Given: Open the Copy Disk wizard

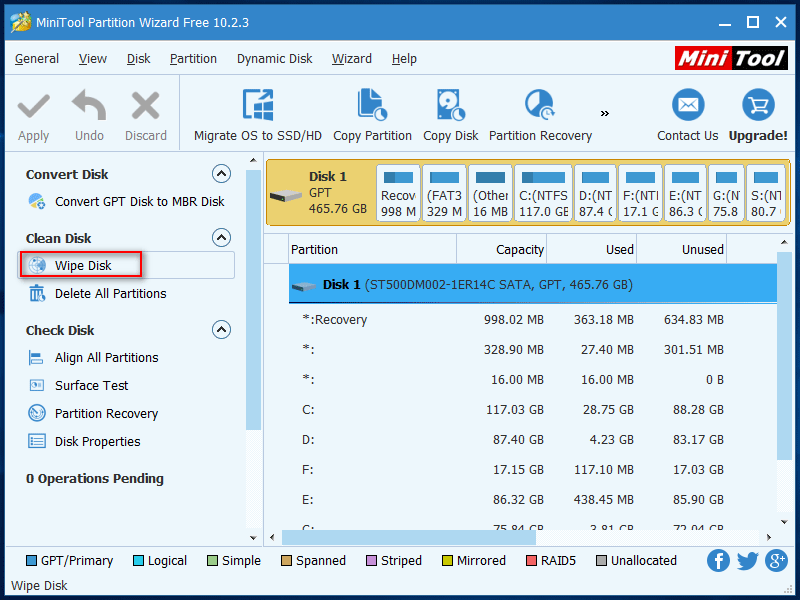Looking at the screenshot, I should coord(451,115).
